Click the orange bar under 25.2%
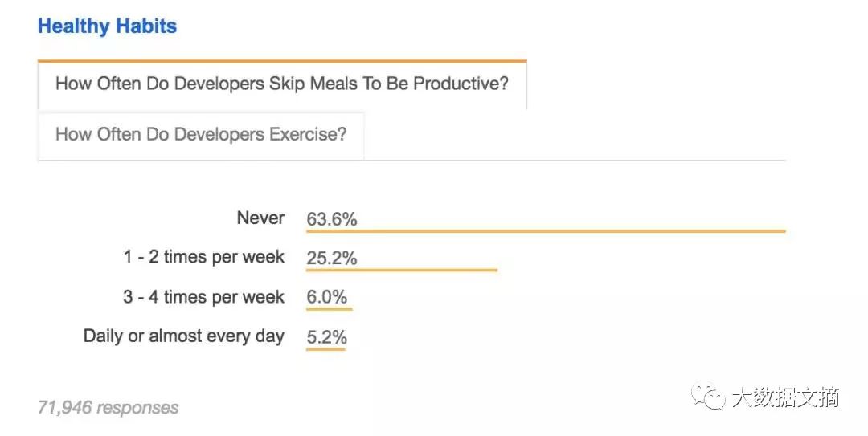868x436 pixels. click(x=402, y=270)
